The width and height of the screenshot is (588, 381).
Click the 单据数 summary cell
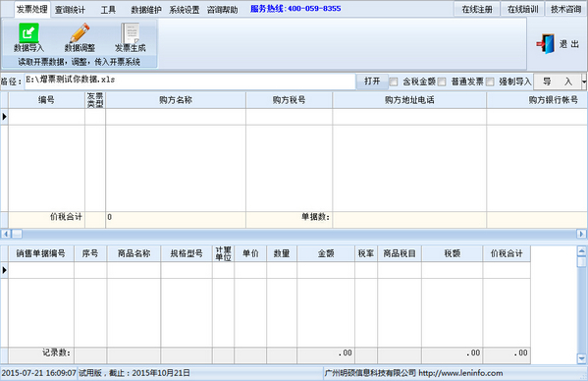pyautogui.click(x=289, y=220)
